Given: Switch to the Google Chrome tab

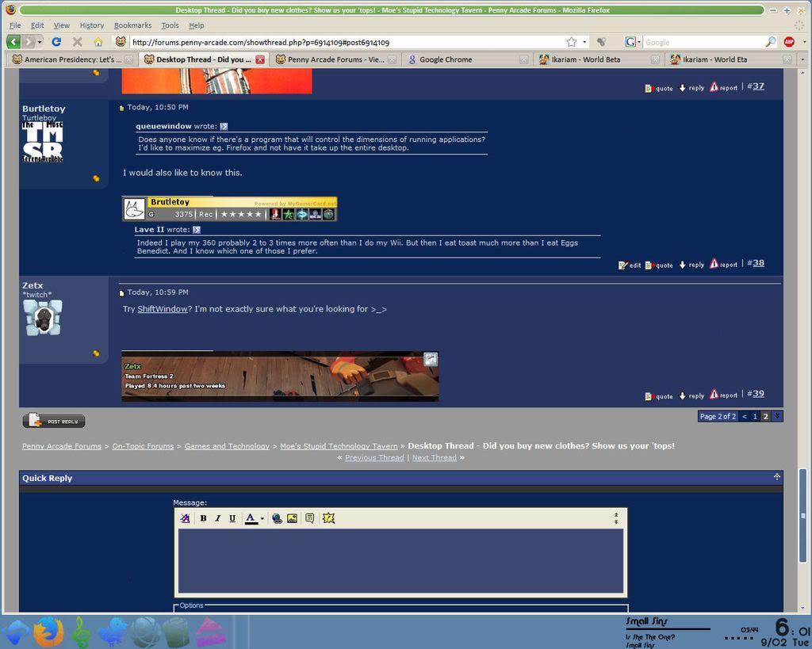Looking at the screenshot, I should click(445, 59).
